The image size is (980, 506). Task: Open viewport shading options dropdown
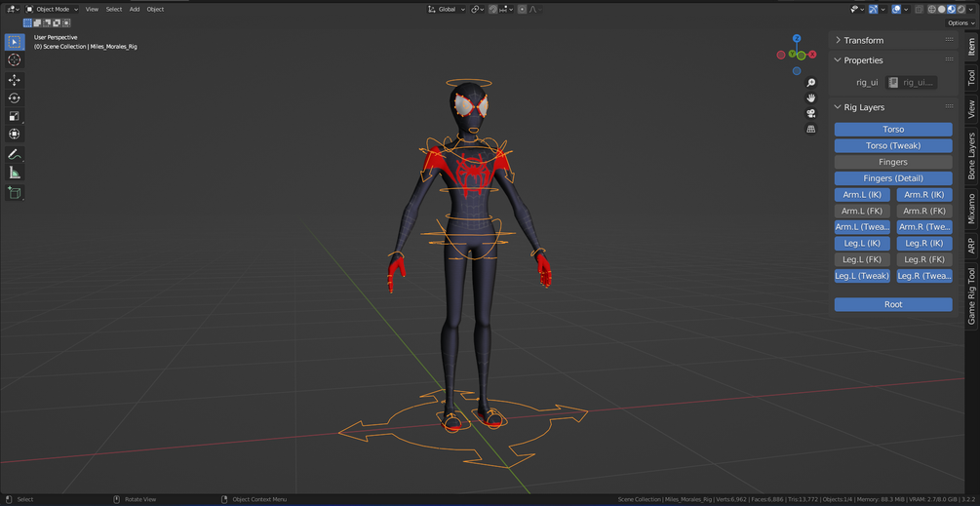[x=970, y=10]
